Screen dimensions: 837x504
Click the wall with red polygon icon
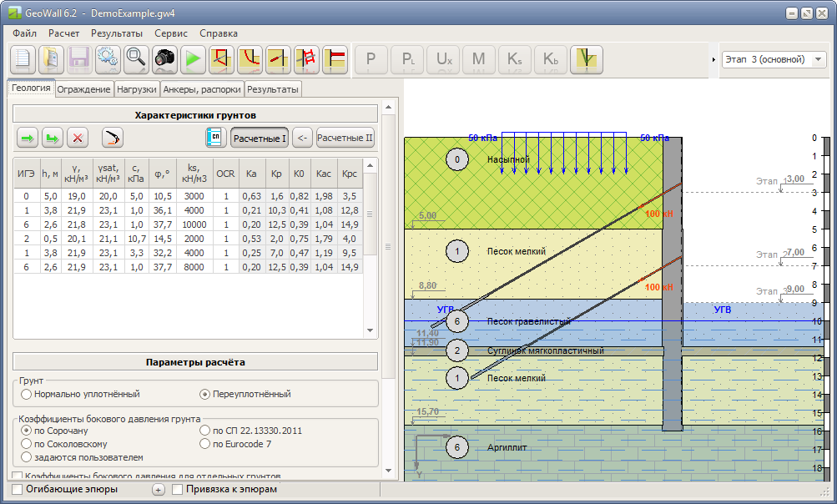click(221, 58)
